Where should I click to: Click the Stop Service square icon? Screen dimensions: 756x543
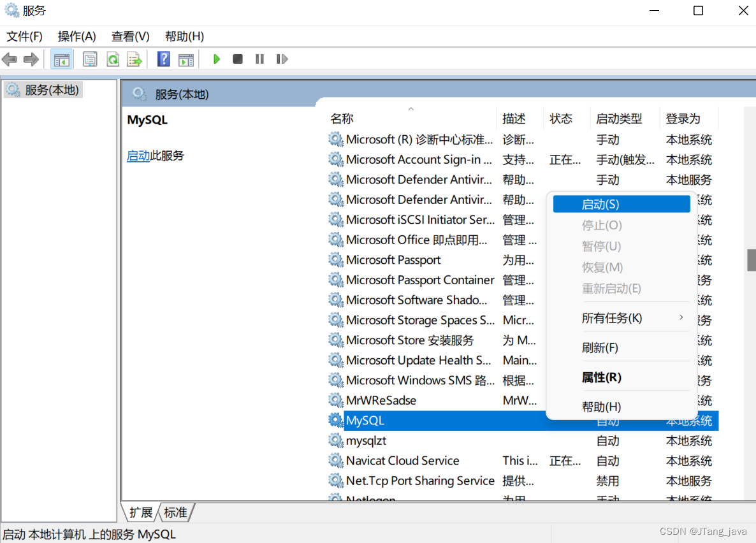coord(237,59)
